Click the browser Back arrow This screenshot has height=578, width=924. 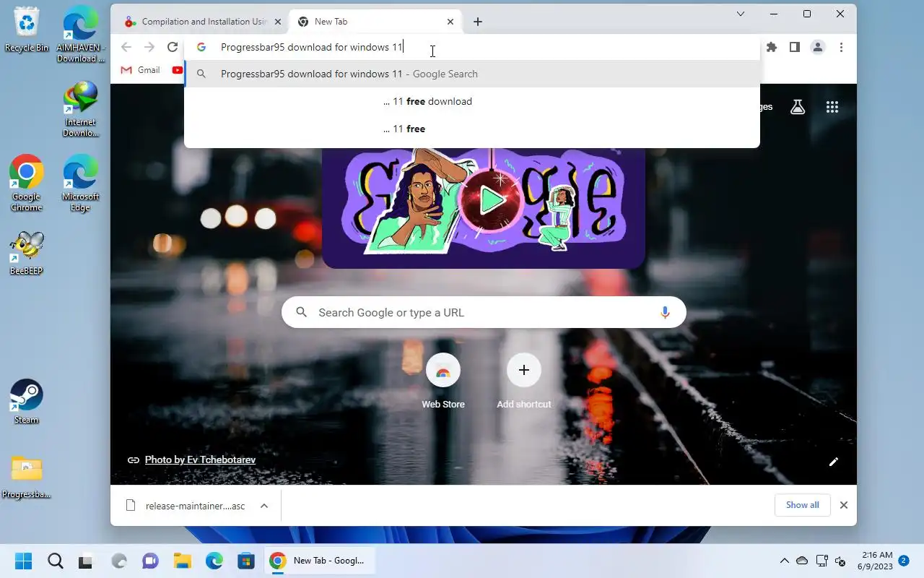[x=126, y=47]
